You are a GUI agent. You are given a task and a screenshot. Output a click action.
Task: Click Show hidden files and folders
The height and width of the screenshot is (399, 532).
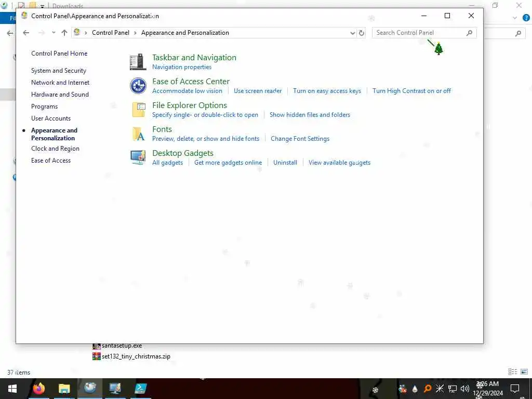click(310, 115)
